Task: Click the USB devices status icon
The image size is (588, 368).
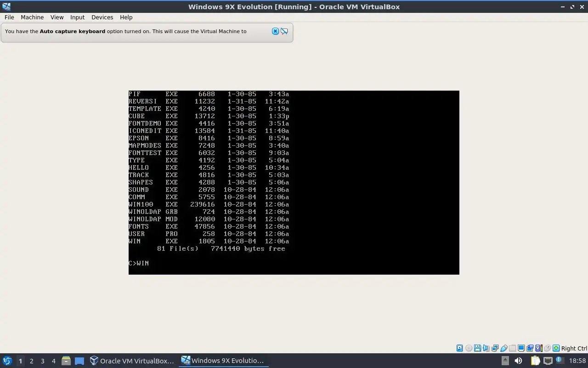Action: (504, 348)
